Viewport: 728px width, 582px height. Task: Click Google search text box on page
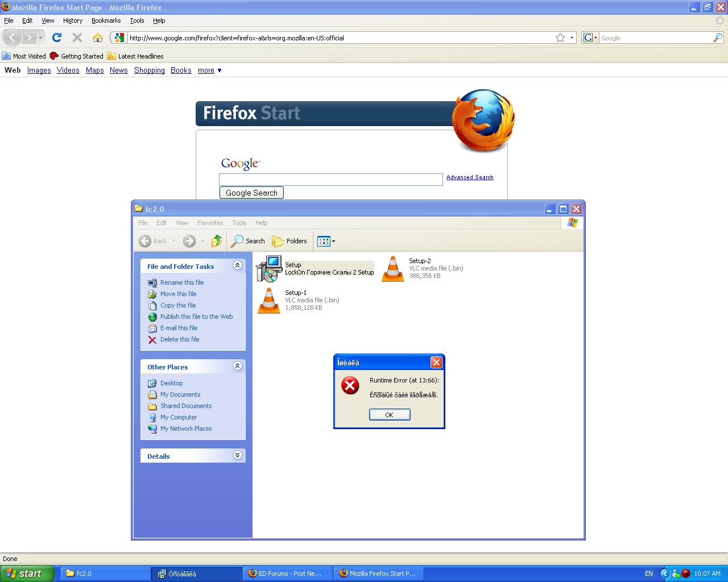point(331,180)
